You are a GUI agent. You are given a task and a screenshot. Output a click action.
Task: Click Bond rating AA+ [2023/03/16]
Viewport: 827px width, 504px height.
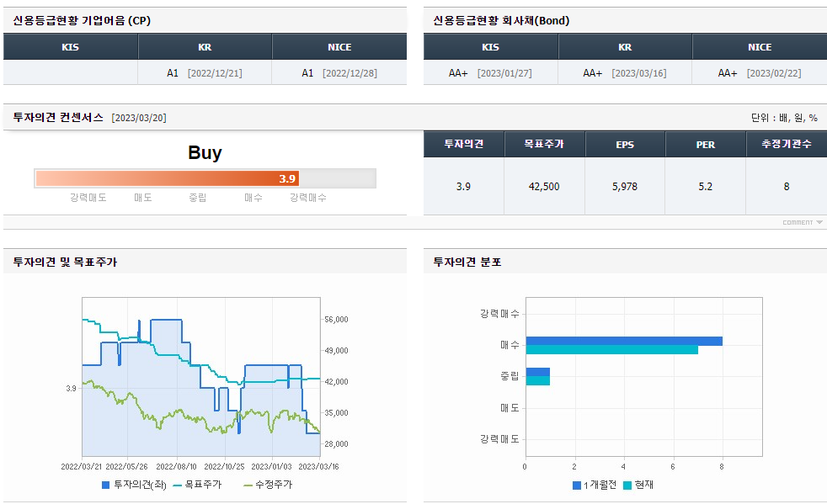click(625, 73)
